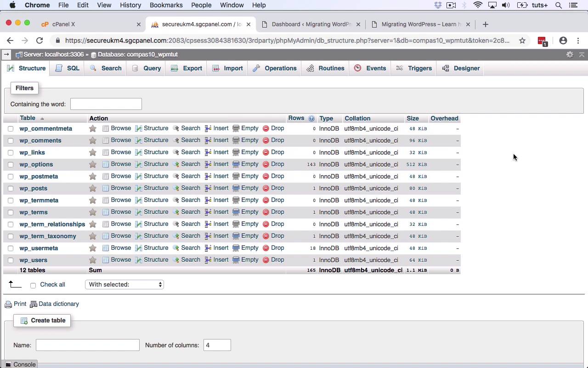Open the Chrome profile avatar icon
The height and width of the screenshot is (368, 588).
[563, 40]
